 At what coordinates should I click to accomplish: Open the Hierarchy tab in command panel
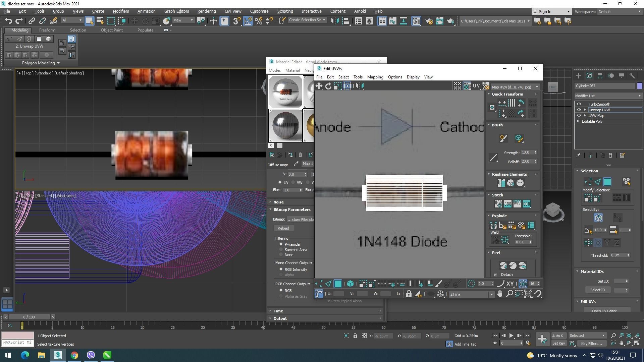coord(600,76)
